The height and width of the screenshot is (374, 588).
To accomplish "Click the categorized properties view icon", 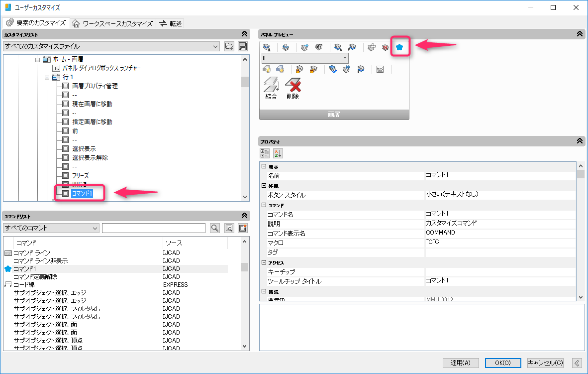I will [265, 153].
